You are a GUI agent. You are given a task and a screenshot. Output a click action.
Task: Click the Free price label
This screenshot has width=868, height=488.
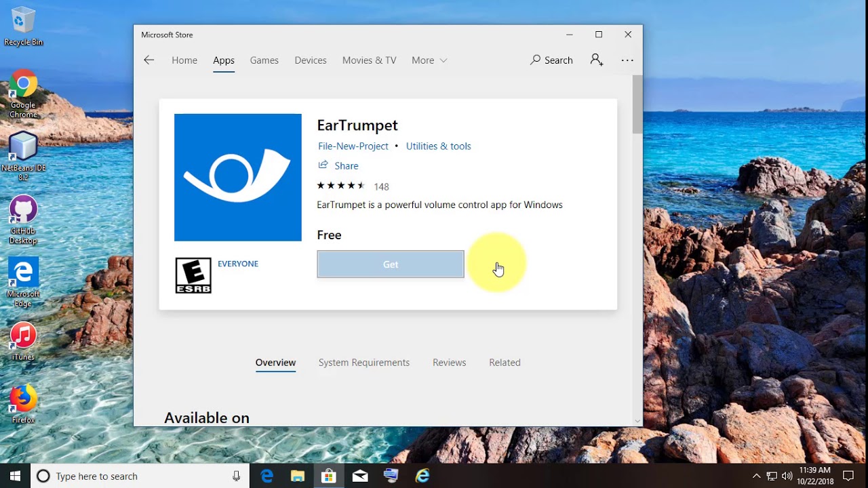click(329, 235)
